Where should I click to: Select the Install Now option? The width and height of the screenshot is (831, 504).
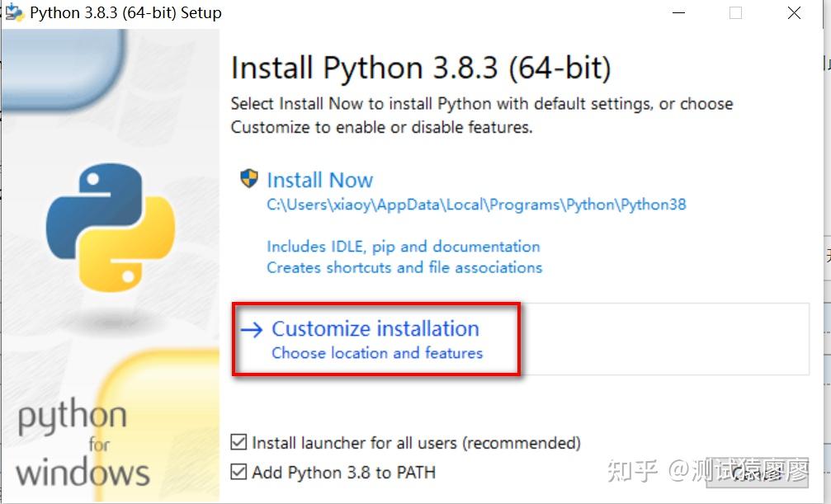coord(320,179)
